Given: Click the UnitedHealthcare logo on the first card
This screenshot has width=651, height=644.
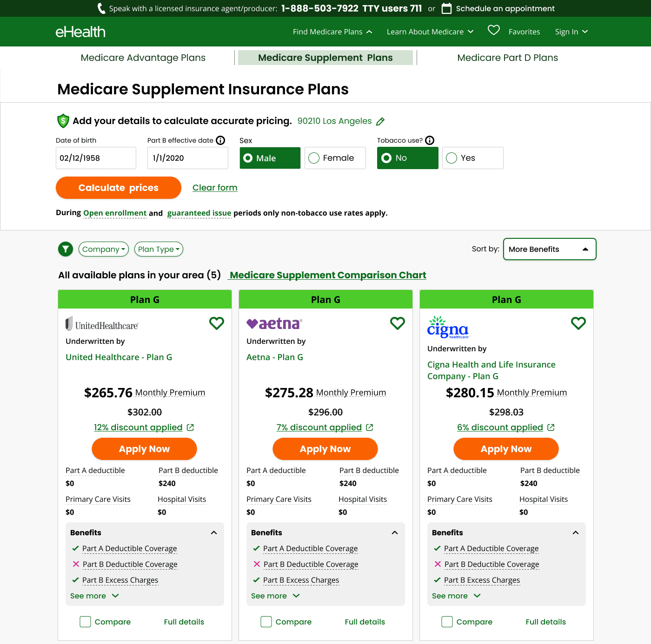Looking at the screenshot, I should tap(102, 324).
